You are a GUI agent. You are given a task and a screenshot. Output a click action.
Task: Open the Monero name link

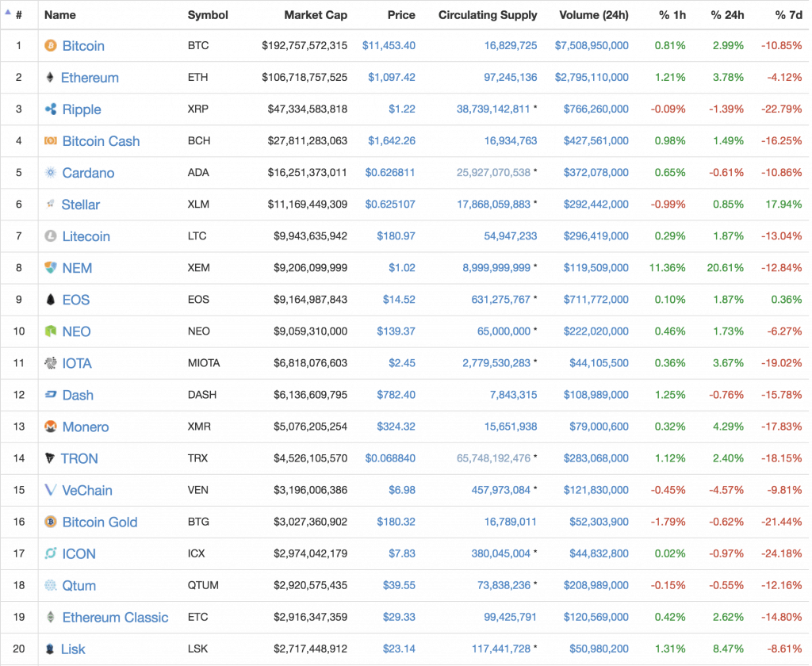86,427
